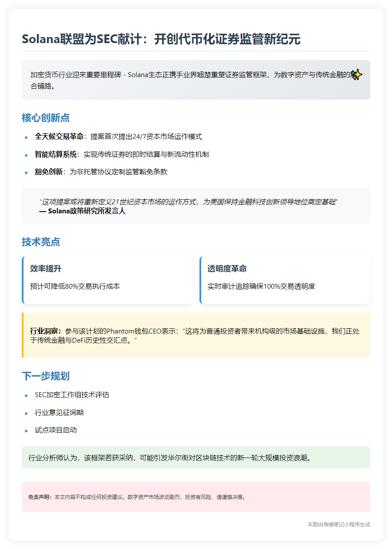Screen dimensions: 392x549
Task: Click '行业意见征询期' list item
Action: click(x=59, y=412)
